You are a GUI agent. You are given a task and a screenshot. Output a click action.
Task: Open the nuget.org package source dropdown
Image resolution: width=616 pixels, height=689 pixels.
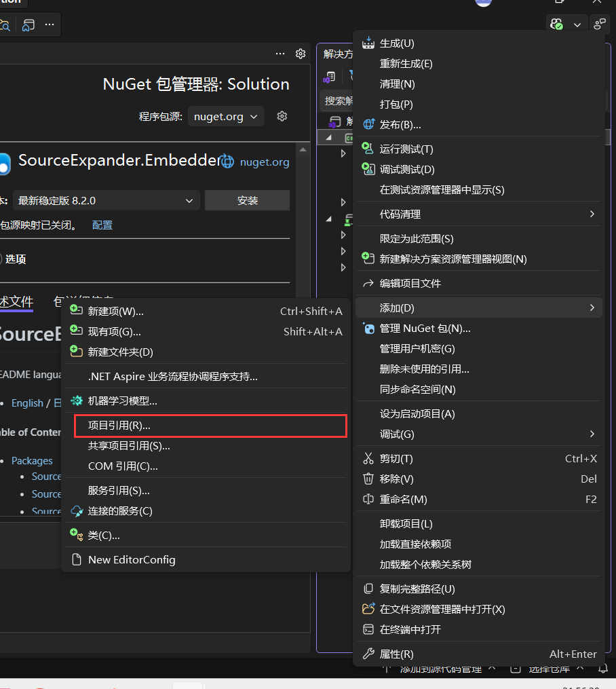(x=226, y=117)
